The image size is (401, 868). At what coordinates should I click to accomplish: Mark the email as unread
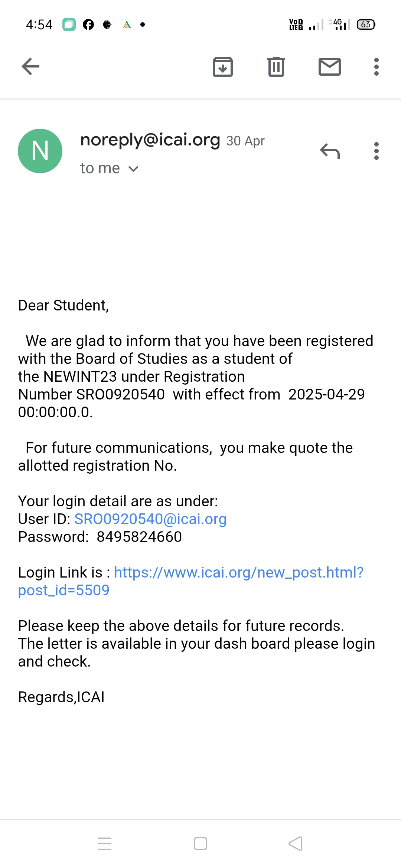tap(329, 67)
